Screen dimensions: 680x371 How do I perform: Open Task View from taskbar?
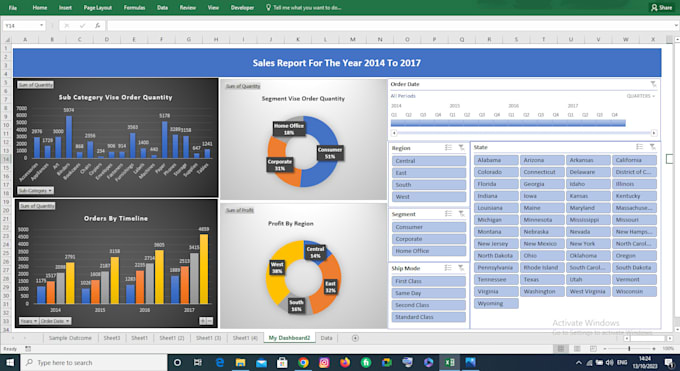pyautogui.click(x=198, y=363)
